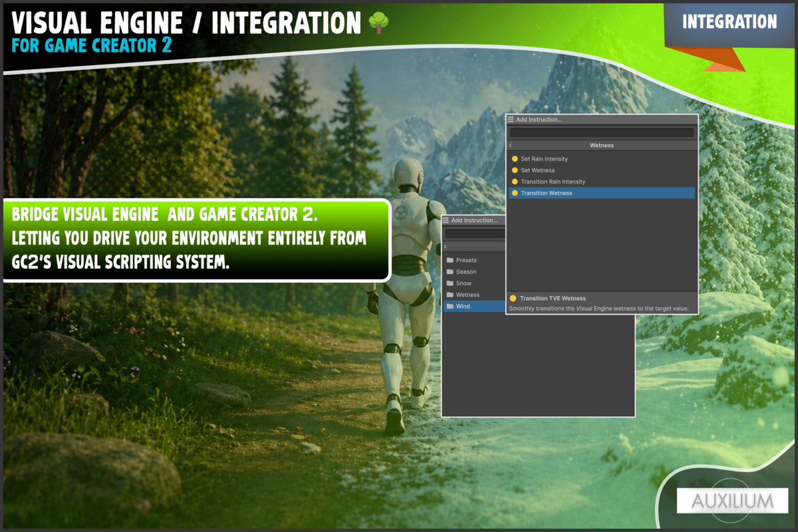Go back using the chevron beside Wetness header

point(511,145)
